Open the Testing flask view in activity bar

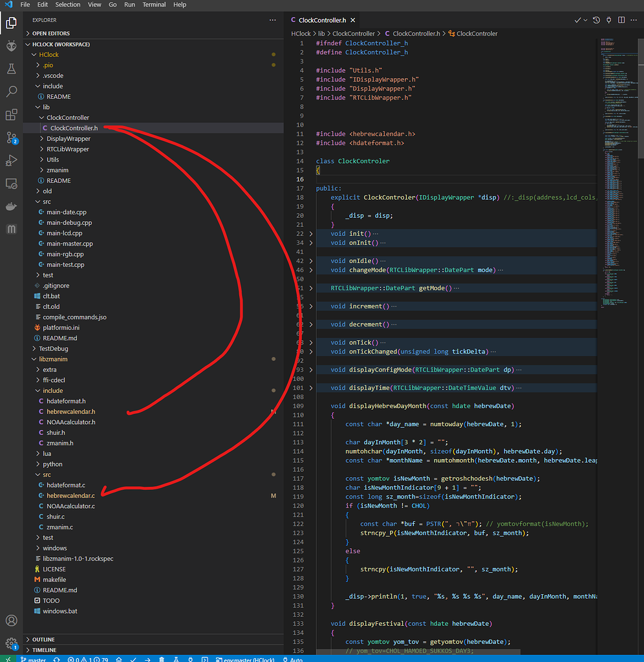pos(12,69)
